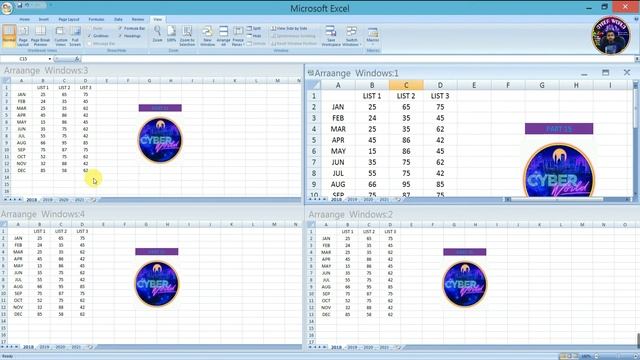Click the Cyber World logo in Windows:3
Screen dimensions: 640x360
(160, 140)
